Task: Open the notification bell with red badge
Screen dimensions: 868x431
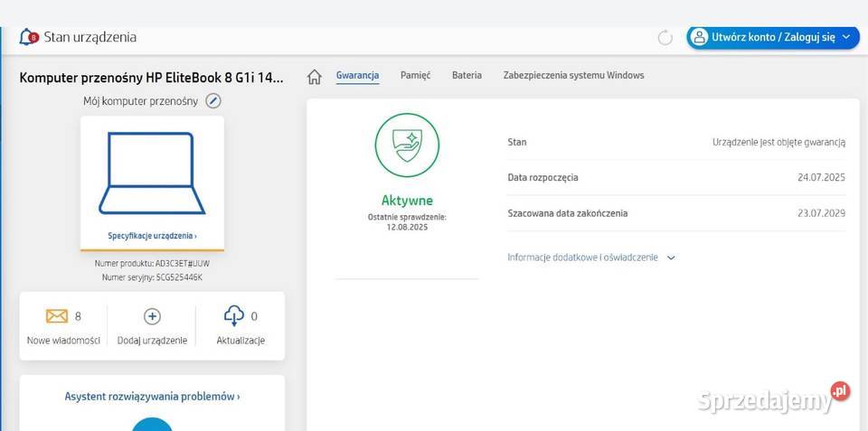Action: 29,37
